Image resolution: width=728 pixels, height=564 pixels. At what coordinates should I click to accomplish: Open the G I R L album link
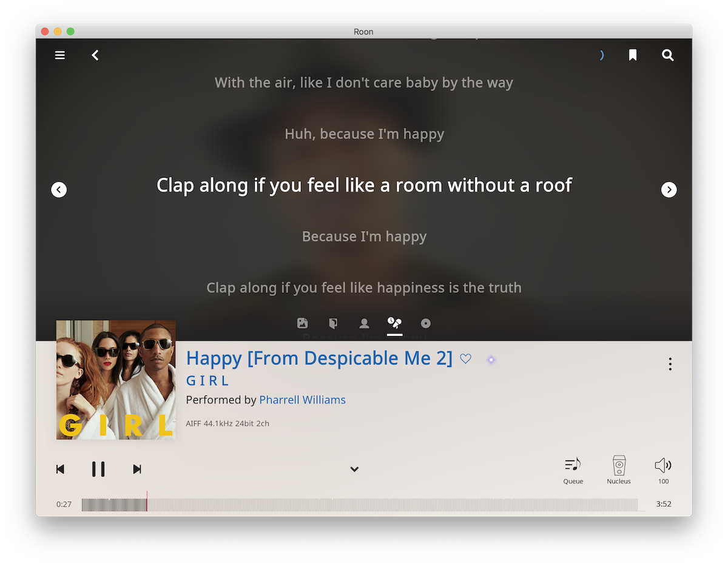coord(207,381)
